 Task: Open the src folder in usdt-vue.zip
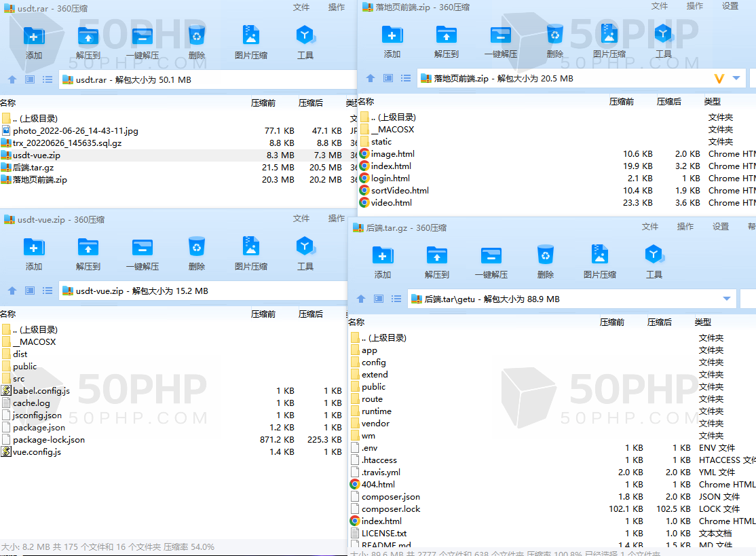point(18,379)
